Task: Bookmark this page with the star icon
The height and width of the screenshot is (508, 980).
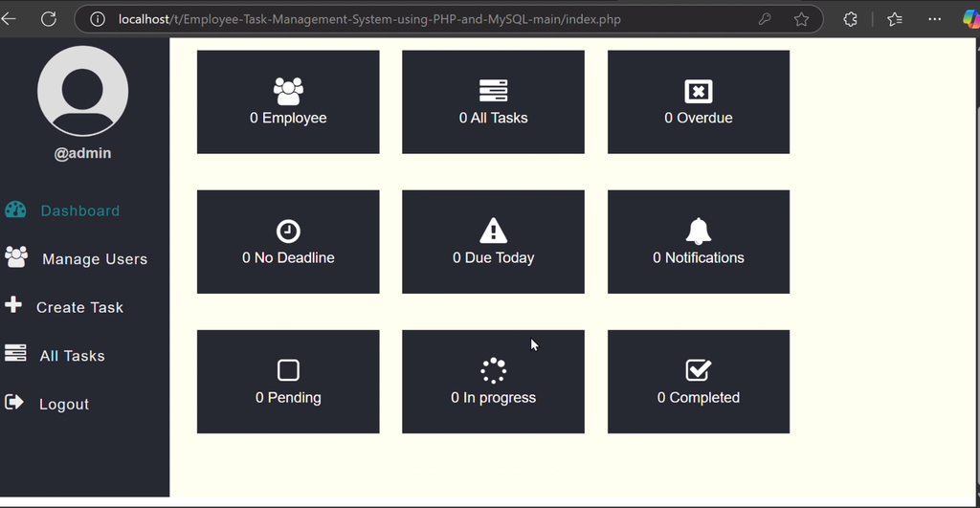Action: pyautogui.click(x=801, y=19)
